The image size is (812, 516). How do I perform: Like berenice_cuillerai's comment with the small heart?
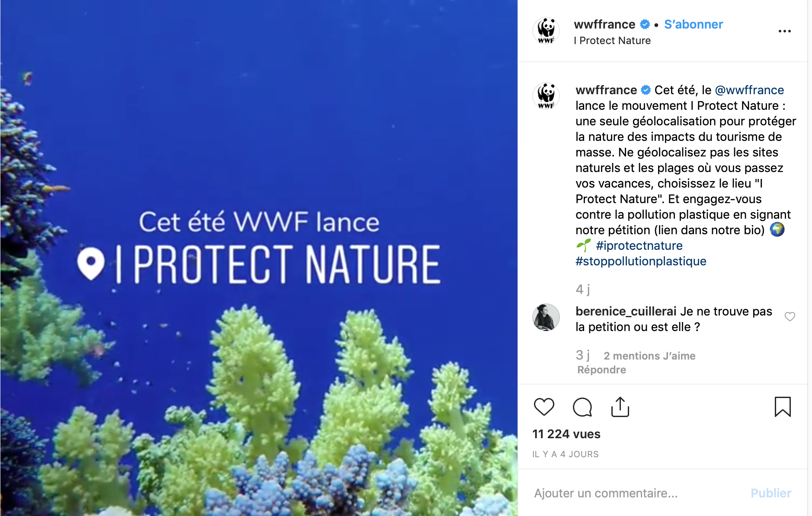[x=790, y=317]
